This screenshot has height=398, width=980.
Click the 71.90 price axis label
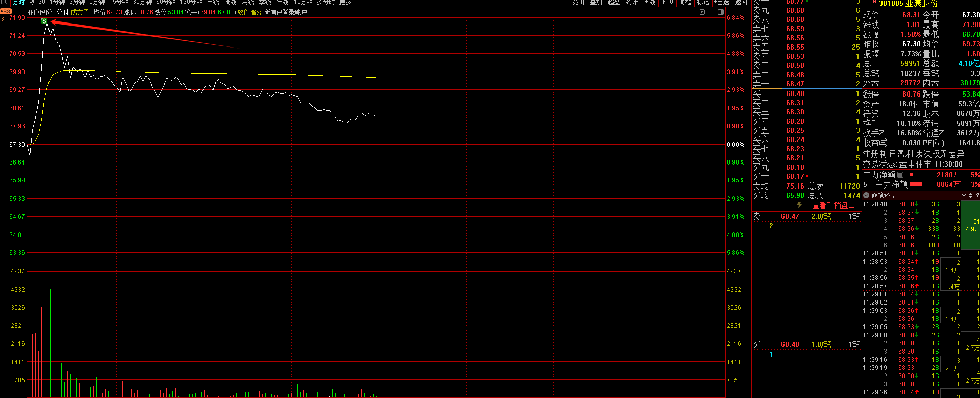pos(17,18)
